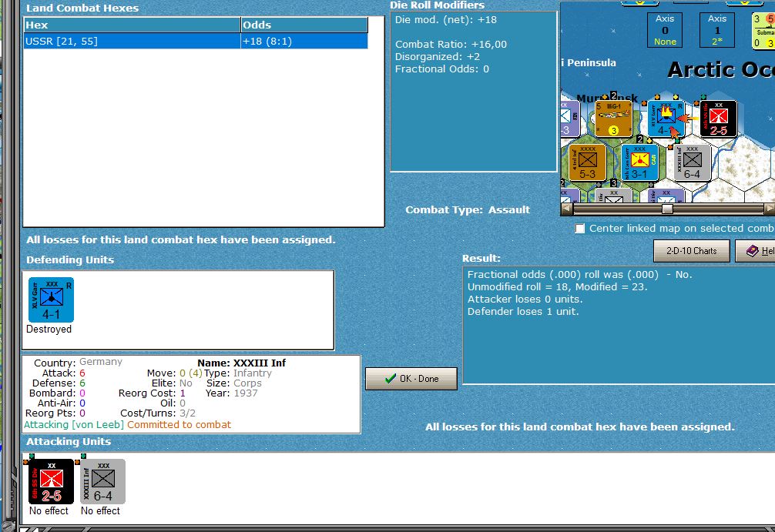
Task: Click Attacker loses 0 units line
Action: click(525, 299)
